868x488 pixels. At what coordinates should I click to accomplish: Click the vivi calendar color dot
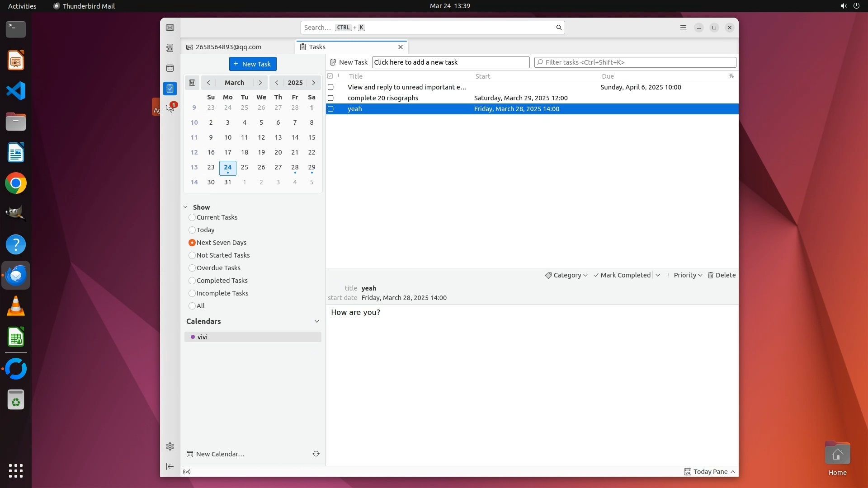pyautogui.click(x=193, y=337)
